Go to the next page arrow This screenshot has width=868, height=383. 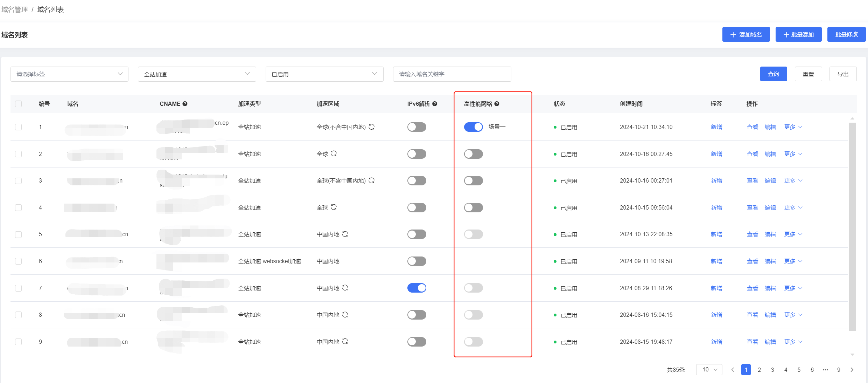pos(852,370)
